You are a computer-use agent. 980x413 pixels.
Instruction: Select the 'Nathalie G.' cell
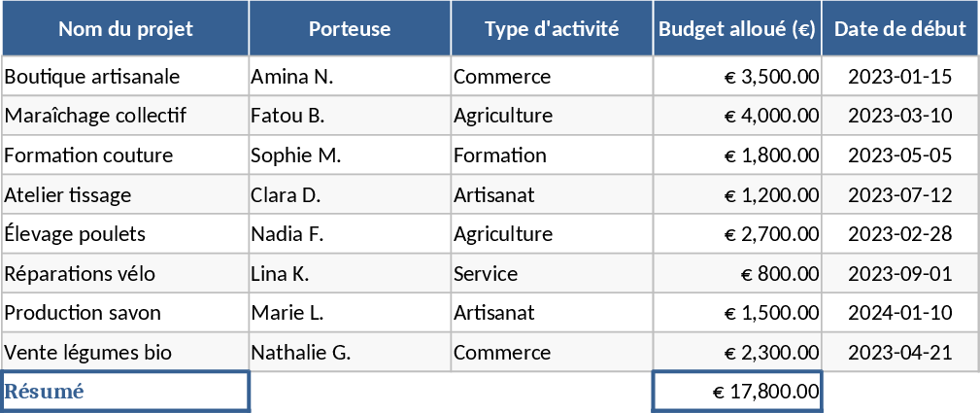(x=350, y=353)
